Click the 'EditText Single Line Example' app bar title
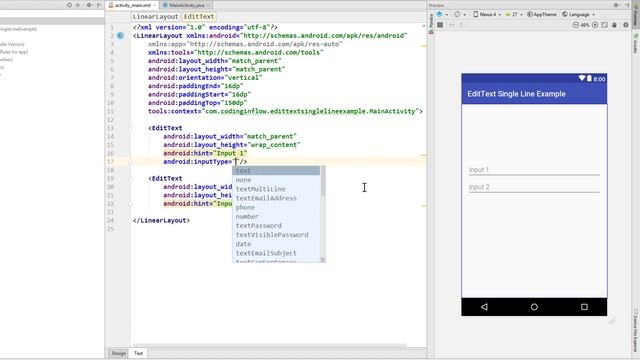This screenshot has height=360, width=640. (x=516, y=94)
